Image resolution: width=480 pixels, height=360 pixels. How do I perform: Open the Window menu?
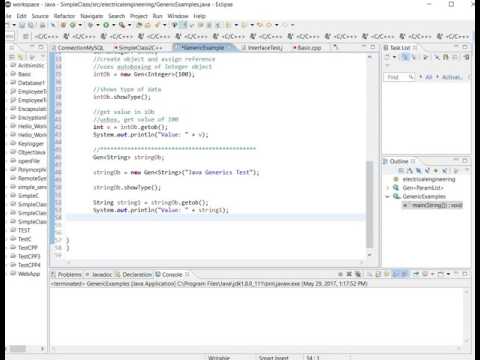(178, 16)
